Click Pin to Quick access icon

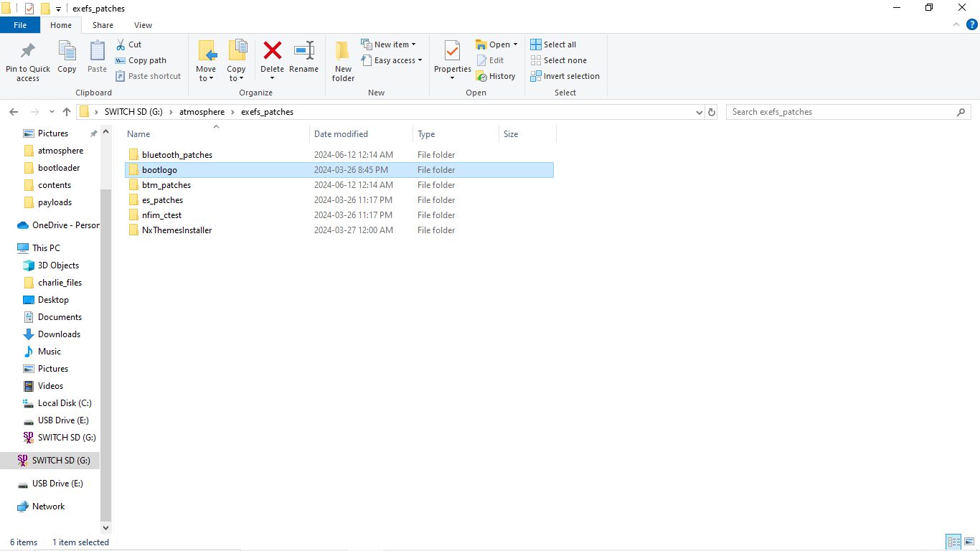click(x=28, y=51)
